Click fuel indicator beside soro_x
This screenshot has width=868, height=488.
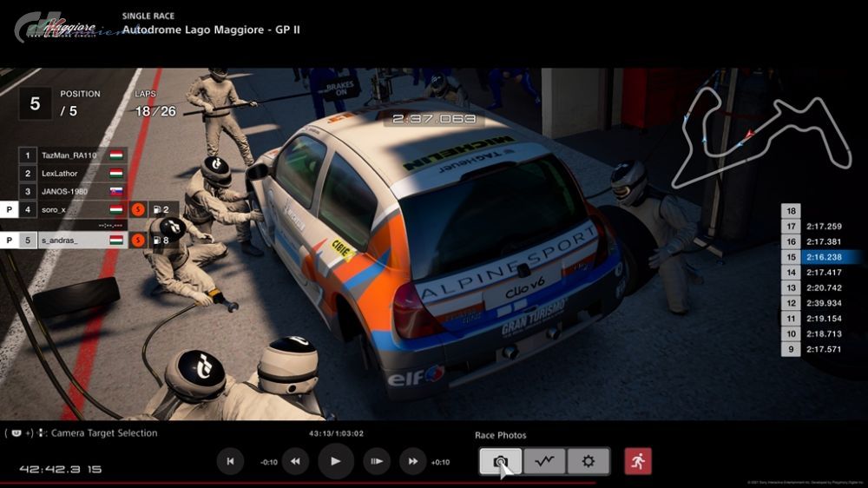coord(161,210)
